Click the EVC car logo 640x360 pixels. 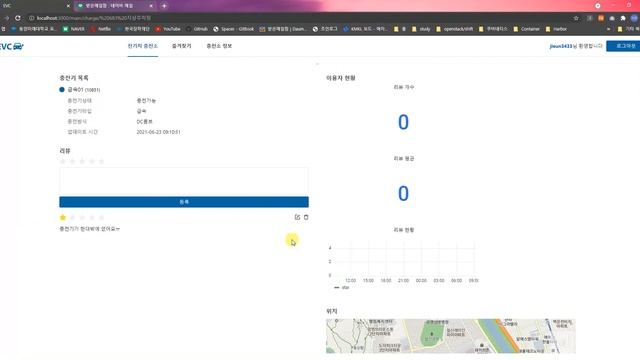pyautogui.click(x=11, y=47)
